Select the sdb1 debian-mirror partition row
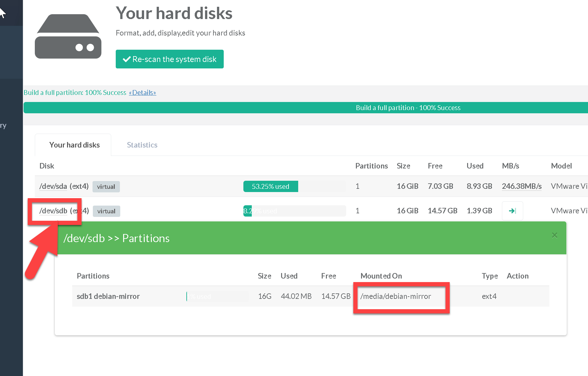The image size is (588, 376). [x=108, y=296]
